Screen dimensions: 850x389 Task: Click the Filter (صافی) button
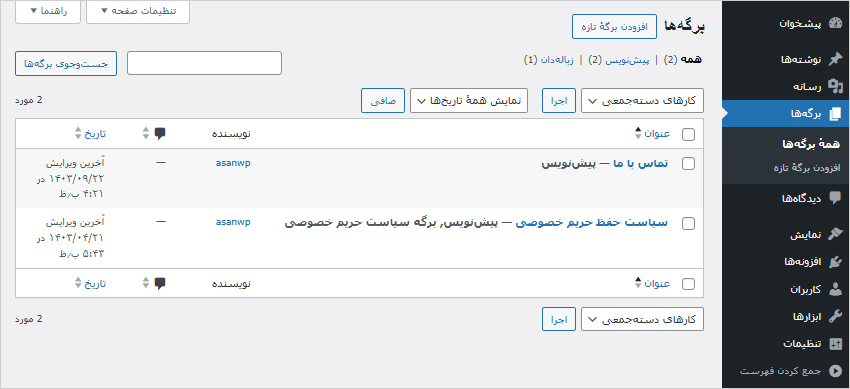pyautogui.click(x=383, y=101)
